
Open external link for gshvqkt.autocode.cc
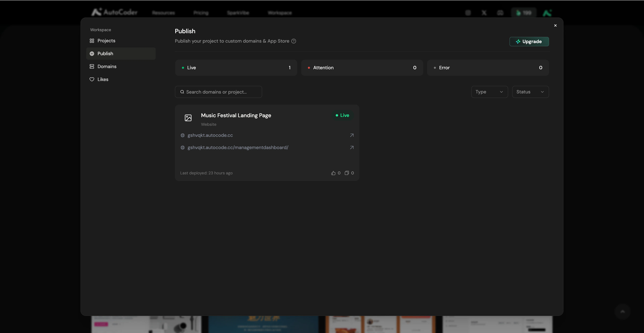tap(352, 135)
